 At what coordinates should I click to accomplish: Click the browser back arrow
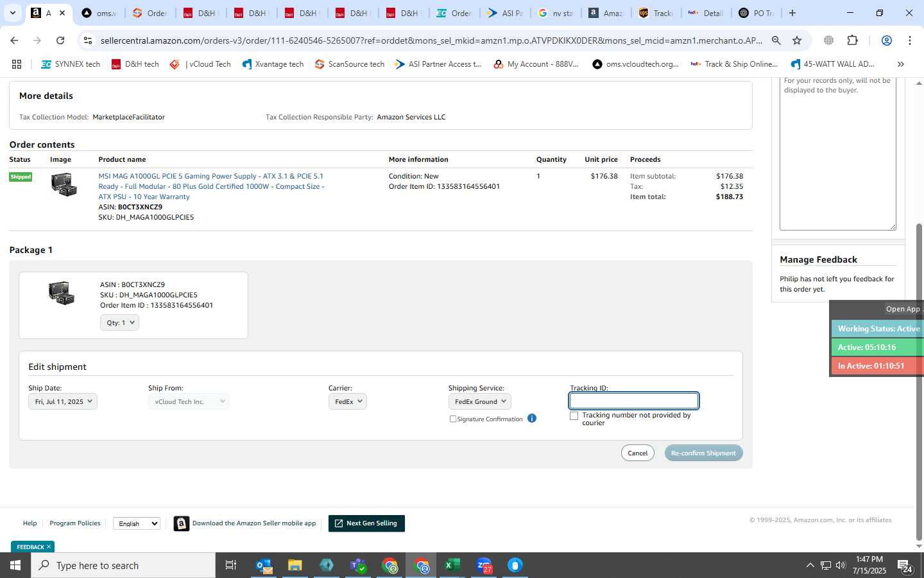(14, 40)
